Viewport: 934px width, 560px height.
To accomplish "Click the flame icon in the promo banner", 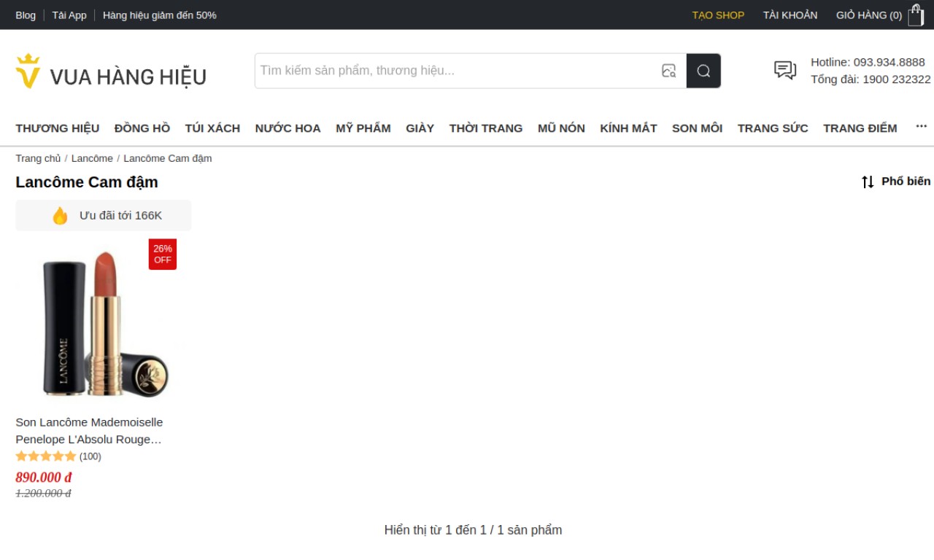I will 60,216.
